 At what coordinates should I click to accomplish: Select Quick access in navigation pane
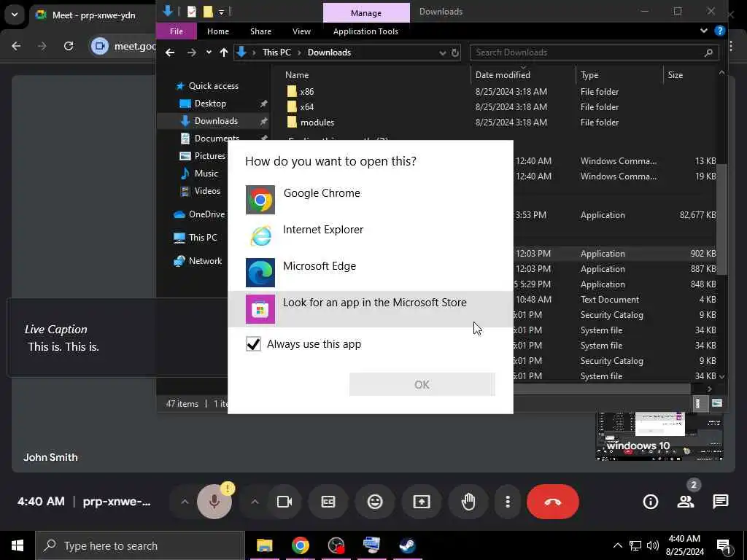tap(214, 86)
